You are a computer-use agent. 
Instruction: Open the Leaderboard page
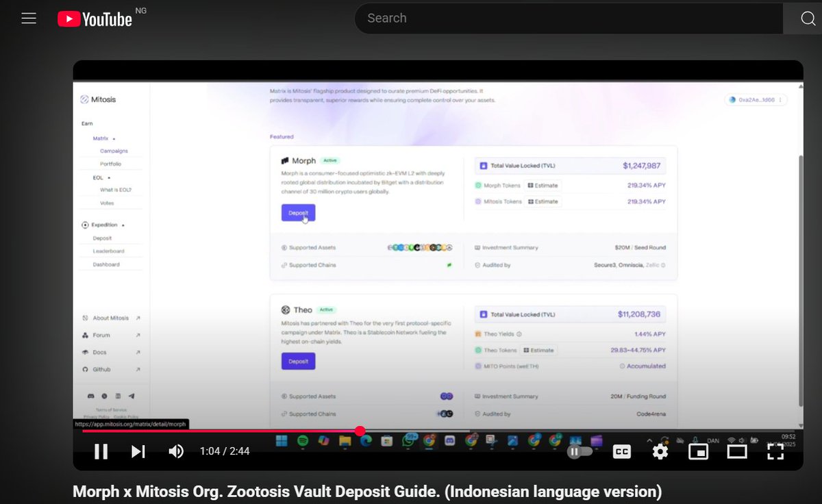click(x=108, y=251)
